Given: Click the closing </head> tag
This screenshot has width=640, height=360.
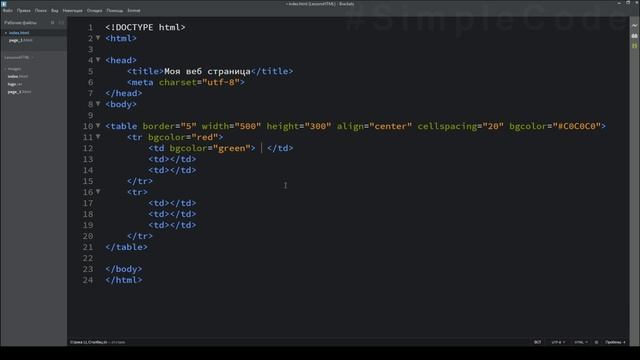Looking at the screenshot, I should (124, 93).
